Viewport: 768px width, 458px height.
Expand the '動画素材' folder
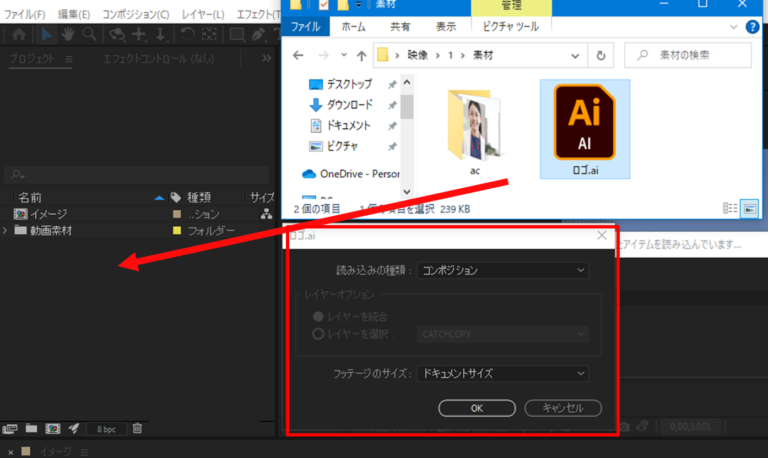pos(6,231)
